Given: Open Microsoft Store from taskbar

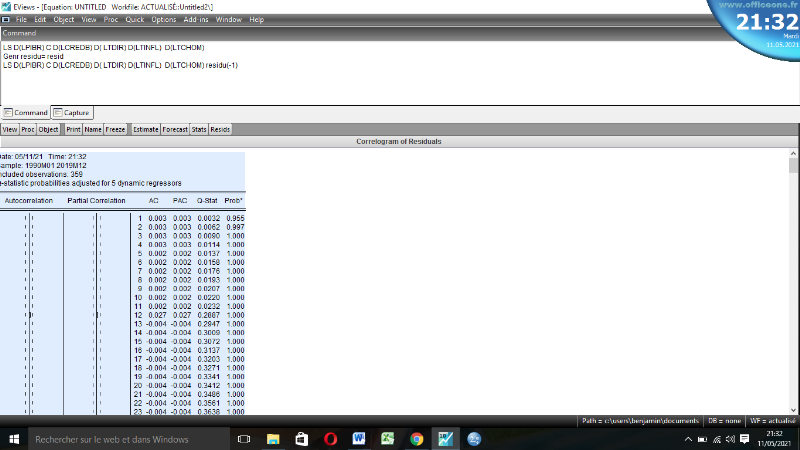Looking at the screenshot, I should click(302, 439).
